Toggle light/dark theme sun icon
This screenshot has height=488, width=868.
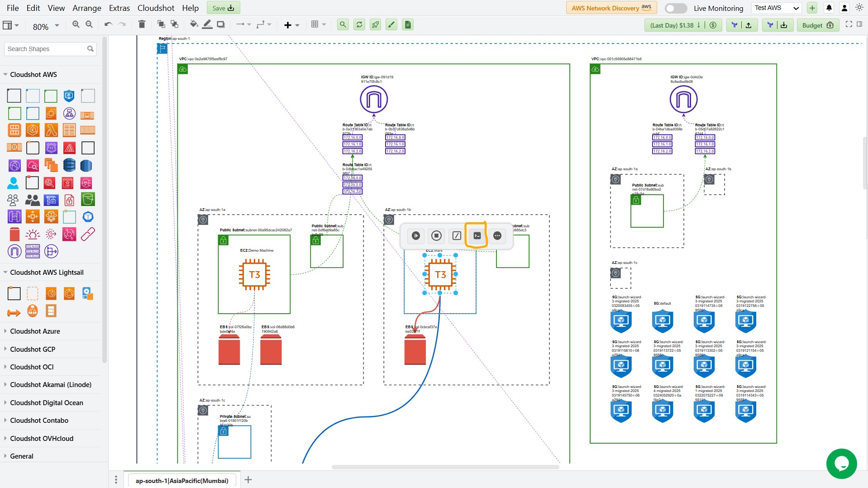tap(859, 8)
